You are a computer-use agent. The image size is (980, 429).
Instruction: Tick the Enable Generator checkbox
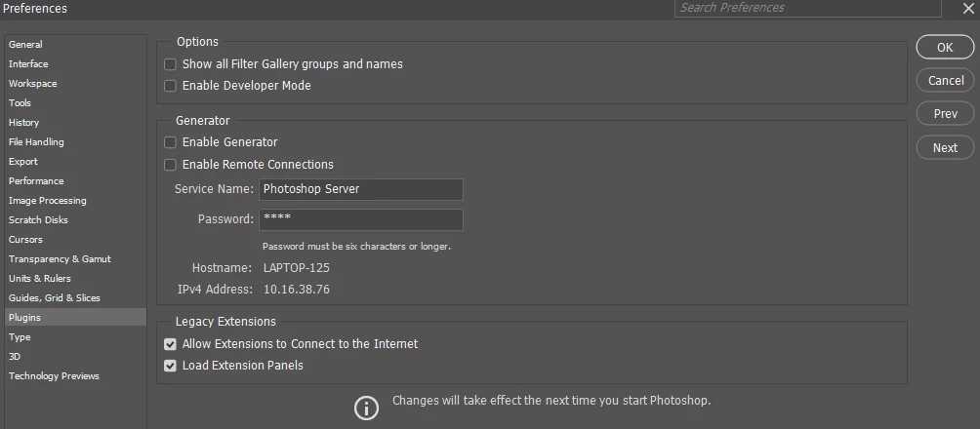(170, 142)
